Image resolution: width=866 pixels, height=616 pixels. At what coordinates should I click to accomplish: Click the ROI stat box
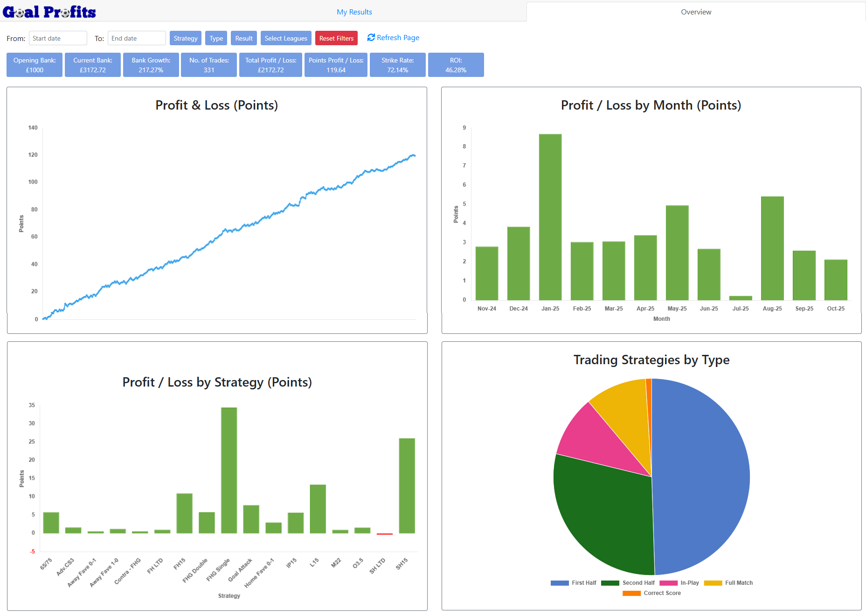pos(456,65)
